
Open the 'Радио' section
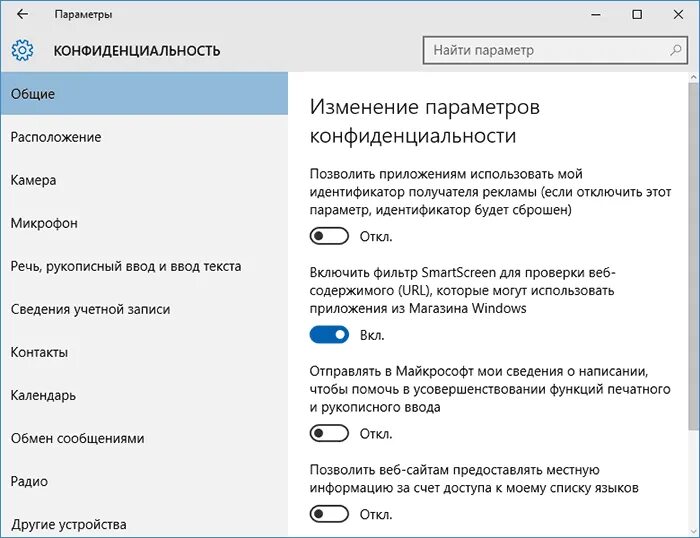(144, 481)
